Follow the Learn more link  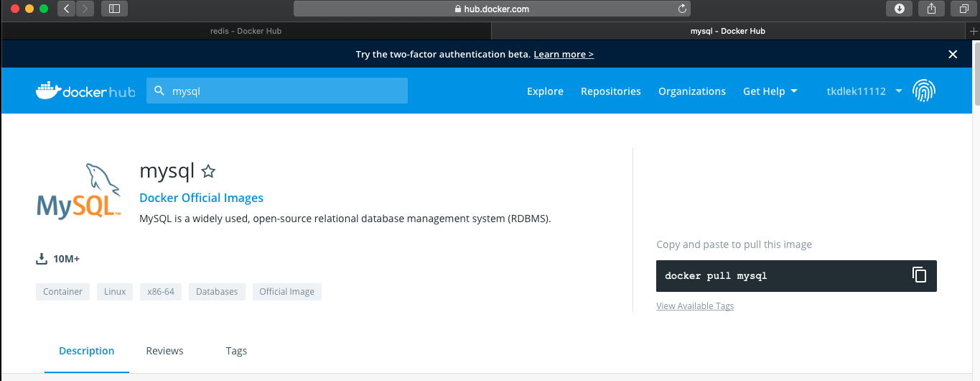point(564,55)
